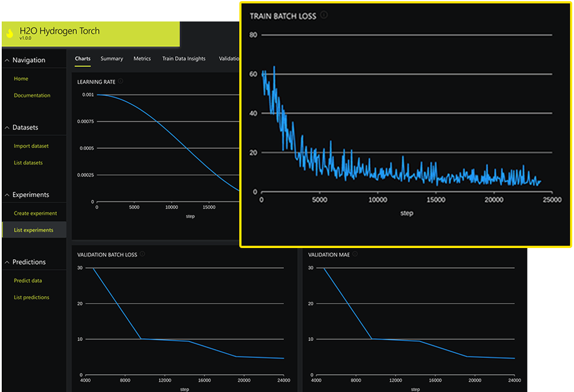The height and width of the screenshot is (392, 574).
Task: Click Create experiment in the sidebar
Action: coord(35,213)
